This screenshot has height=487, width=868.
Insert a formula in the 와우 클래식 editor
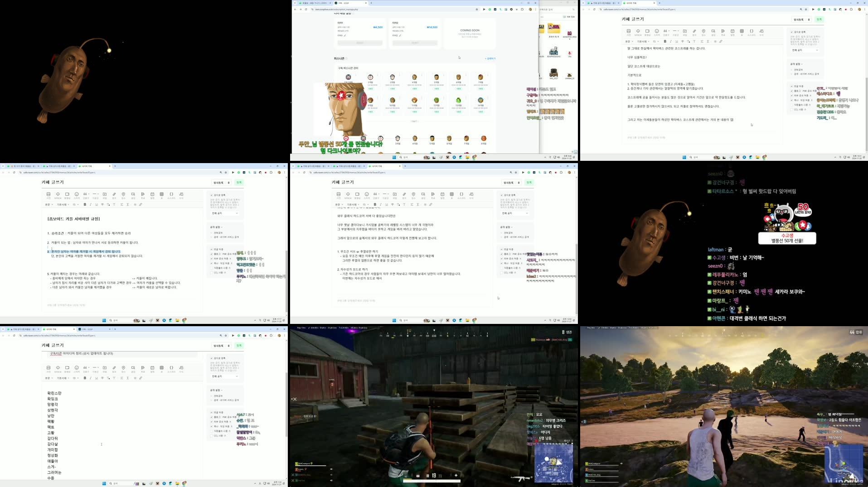click(471, 195)
